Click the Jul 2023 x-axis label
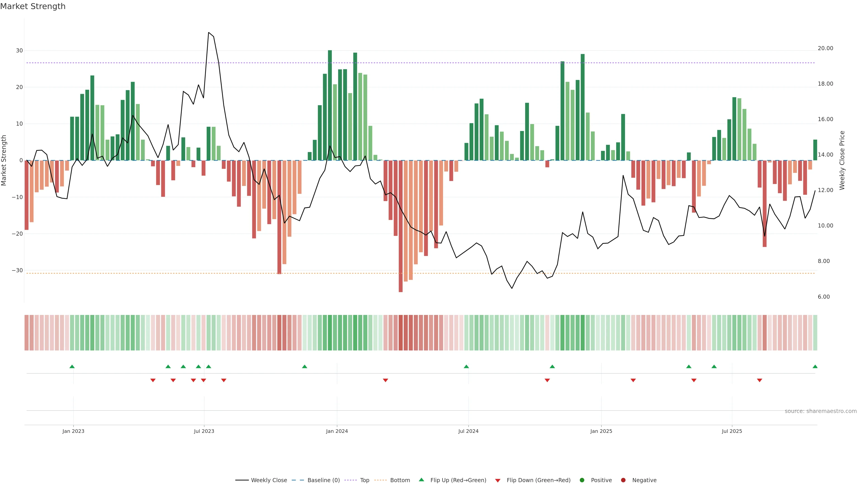Screen dimensions: 868x488 pos(204,431)
